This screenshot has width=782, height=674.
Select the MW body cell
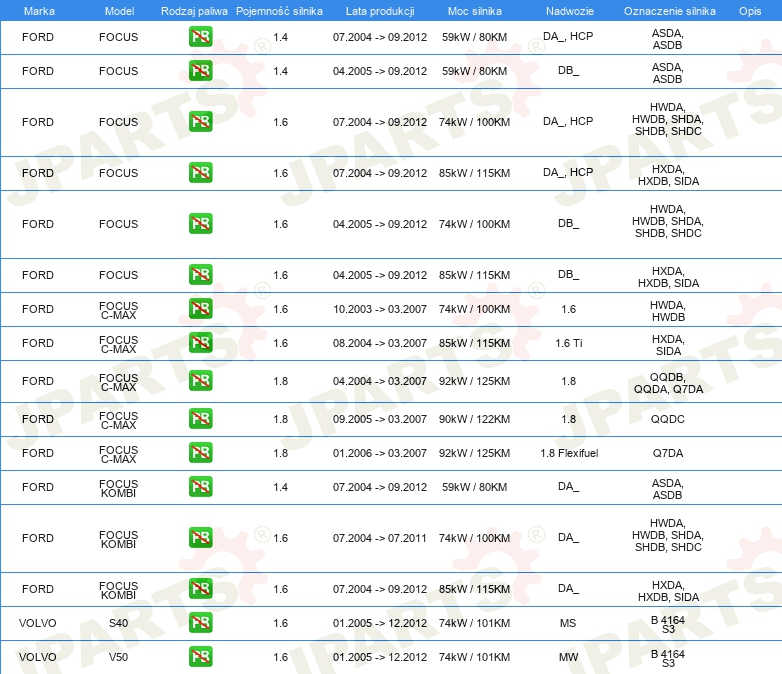568,657
